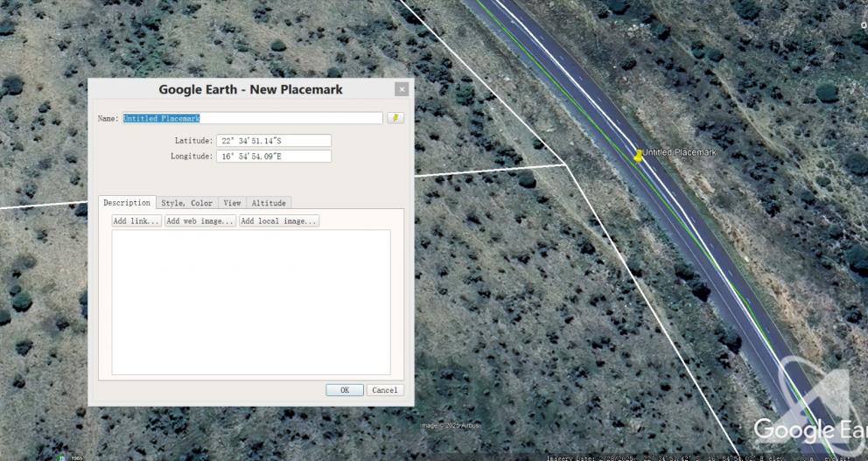Click the yellow placemark pin on the road
The image size is (868, 461).
pyautogui.click(x=638, y=156)
